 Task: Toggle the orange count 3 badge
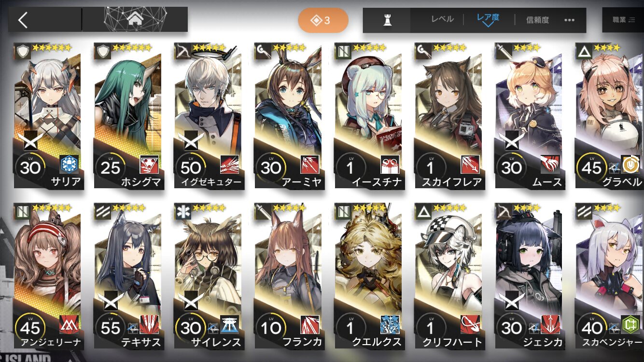click(323, 20)
